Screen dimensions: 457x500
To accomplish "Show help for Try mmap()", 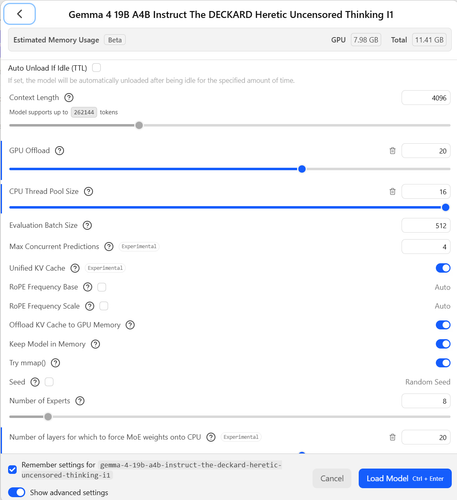I will pos(55,363).
